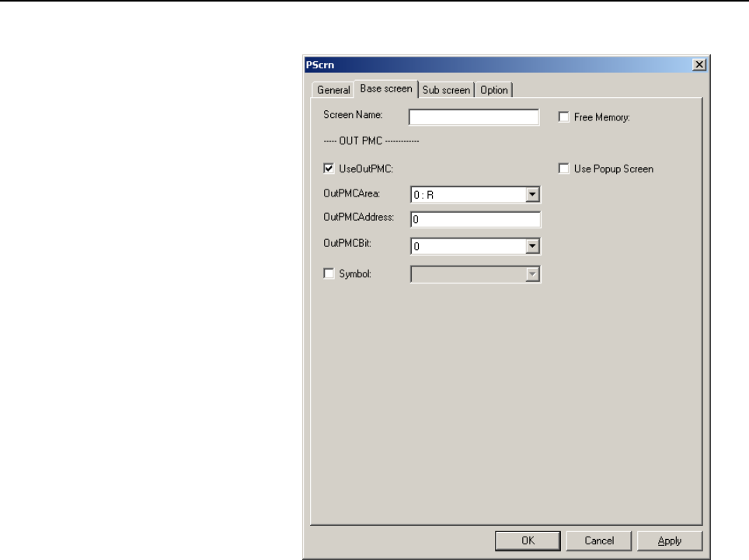Confirm settings with the OK button
This screenshot has height=560, width=749.
click(528, 541)
